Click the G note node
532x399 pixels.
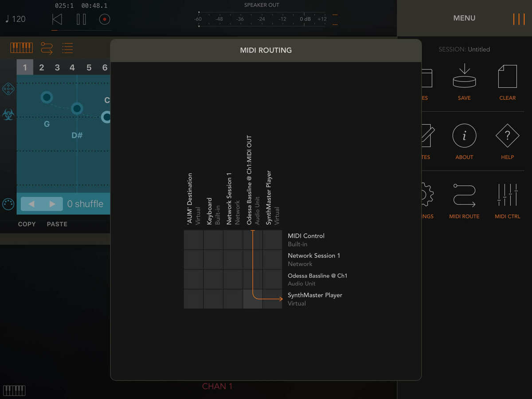(x=47, y=98)
